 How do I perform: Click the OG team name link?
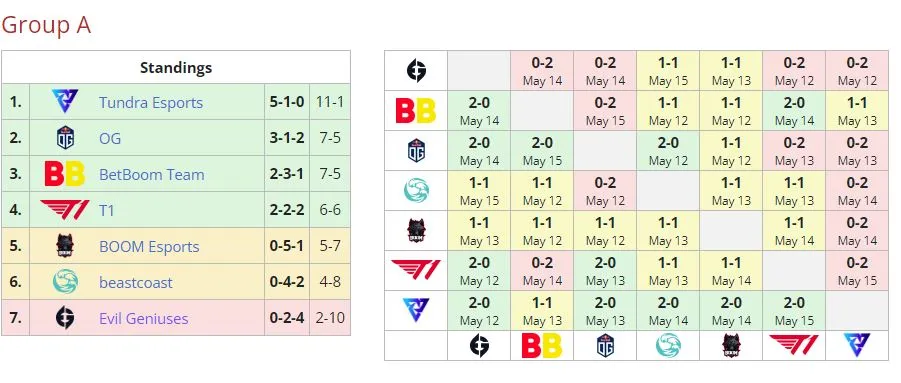point(110,138)
